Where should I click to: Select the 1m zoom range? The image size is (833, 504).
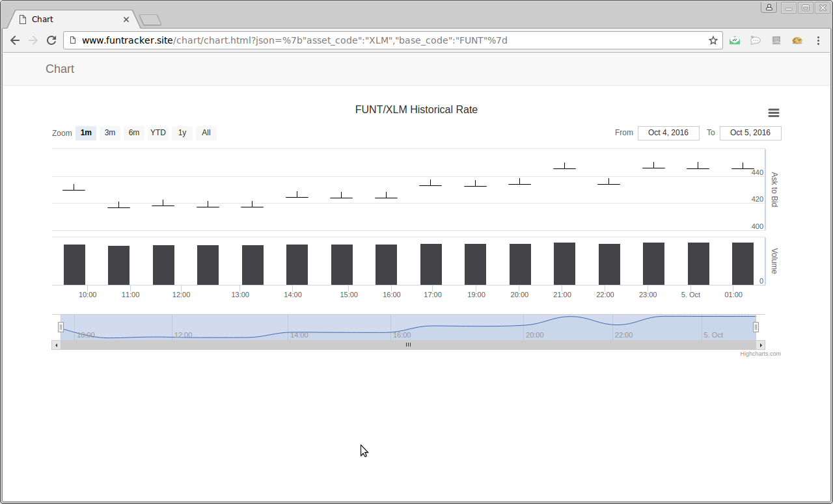pyautogui.click(x=86, y=133)
